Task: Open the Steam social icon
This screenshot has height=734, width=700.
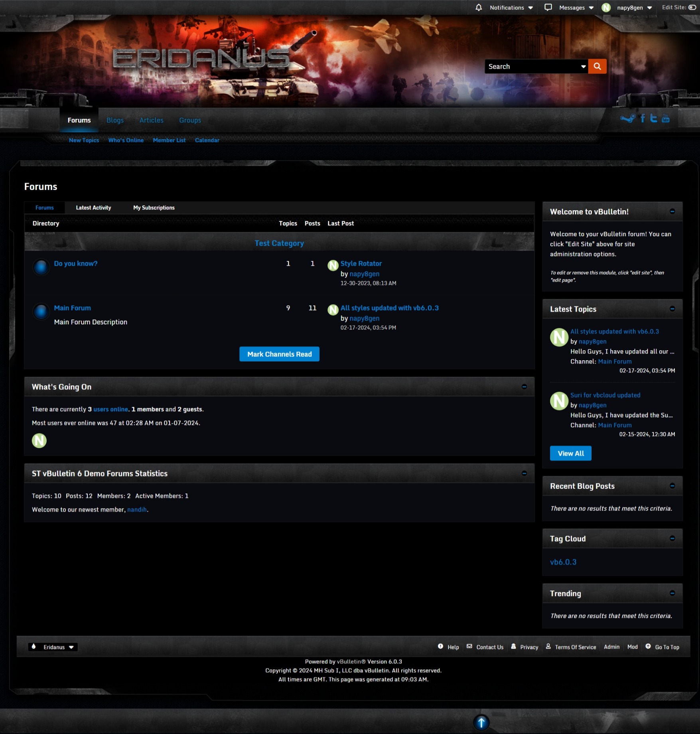Action: [x=627, y=118]
